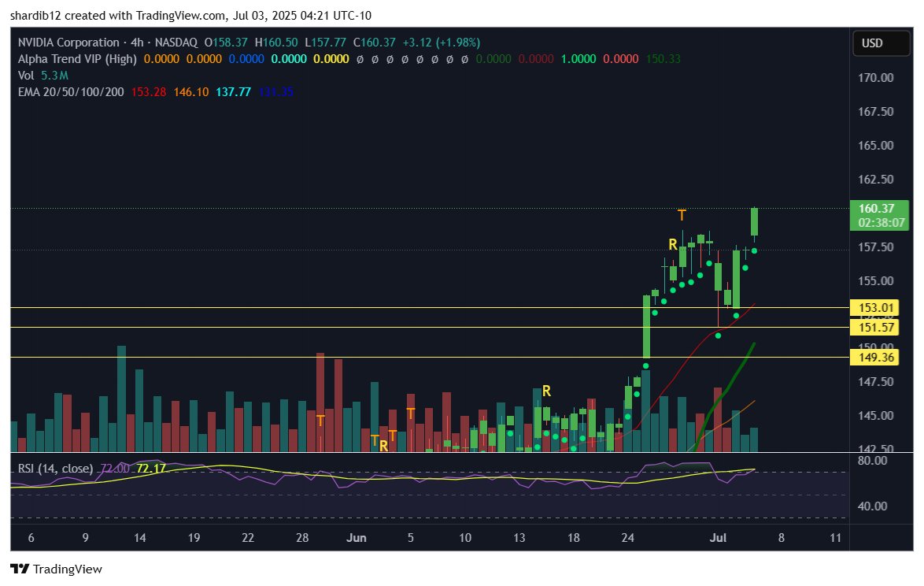Click the 147.50 price axis tick
The image size is (924, 586).
(875, 382)
